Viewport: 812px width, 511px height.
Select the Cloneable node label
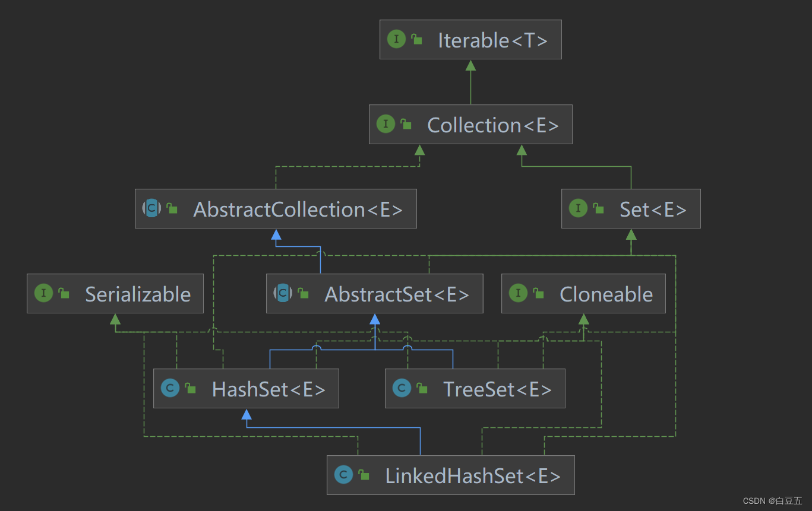[606, 294]
